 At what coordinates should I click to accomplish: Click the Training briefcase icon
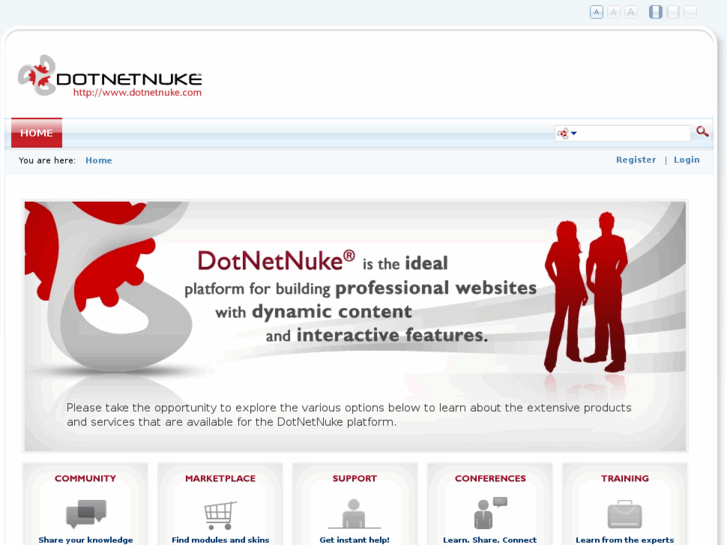(x=625, y=514)
